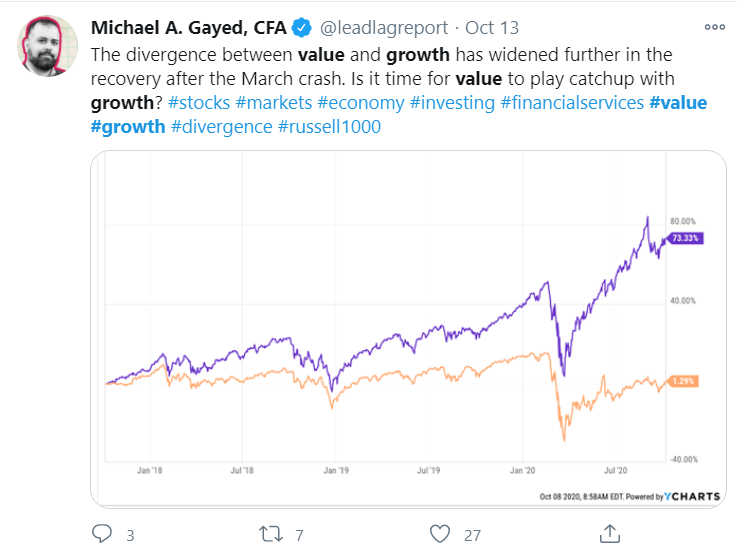Open the #russell1000 hashtag
This screenshot has height=545, width=737.
[x=329, y=126]
